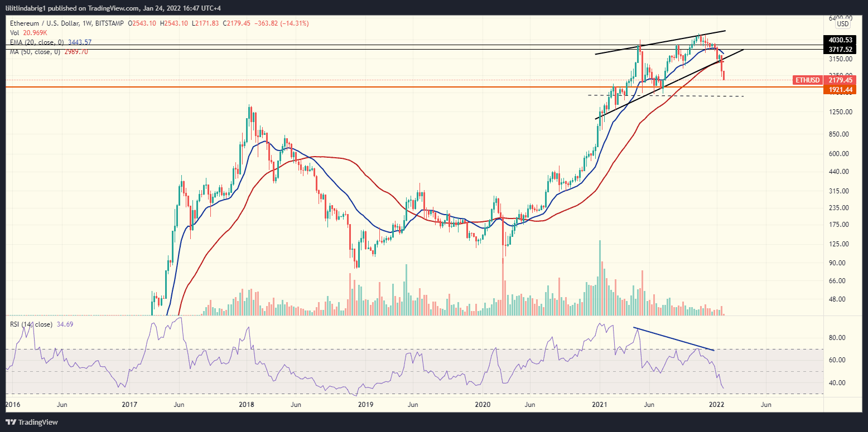868x432 pixels.
Task: Click the USD currency badge on the price scale
Action: coord(842,23)
